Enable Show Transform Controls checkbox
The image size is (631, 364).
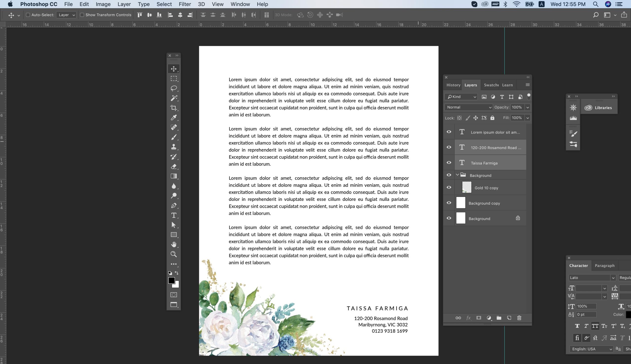pyautogui.click(x=82, y=15)
